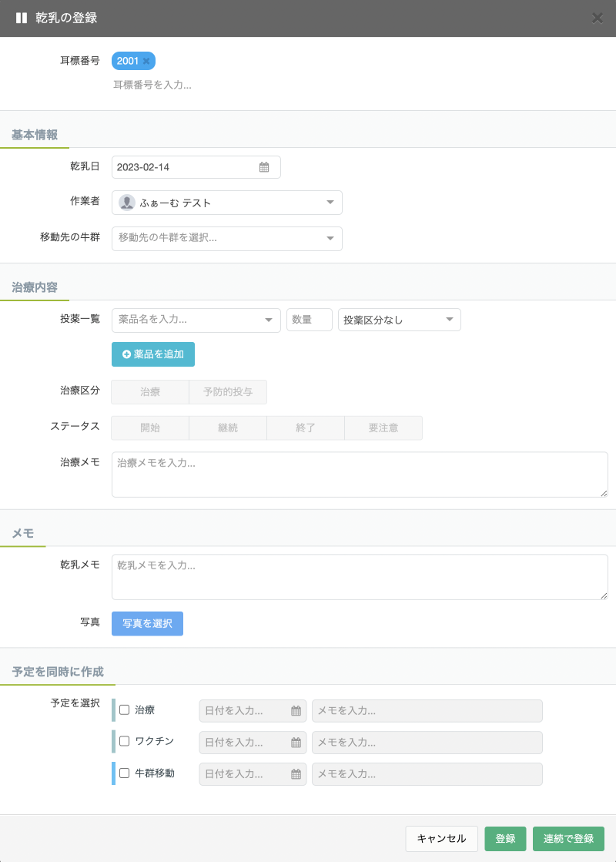Remove the 2001 ear tag chip
Image resolution: width=616 pixels, height=862 pixels.
click(146, 61)
